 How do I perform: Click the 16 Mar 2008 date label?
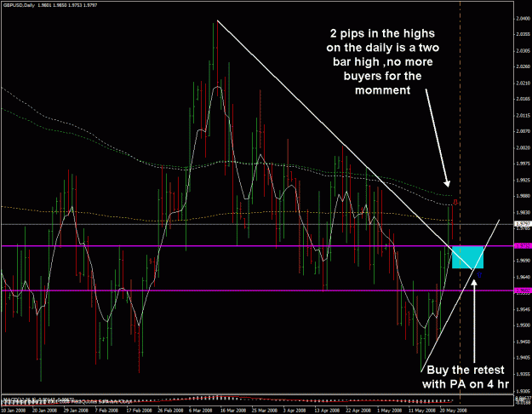click(x=233, y=411)
